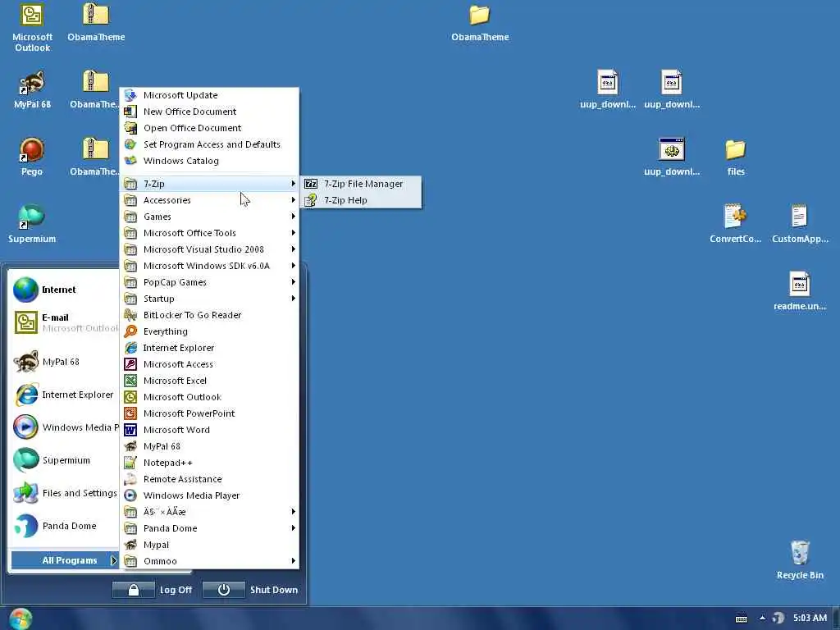
Task: Open Mypal entry in programs list
Action: 209,545
